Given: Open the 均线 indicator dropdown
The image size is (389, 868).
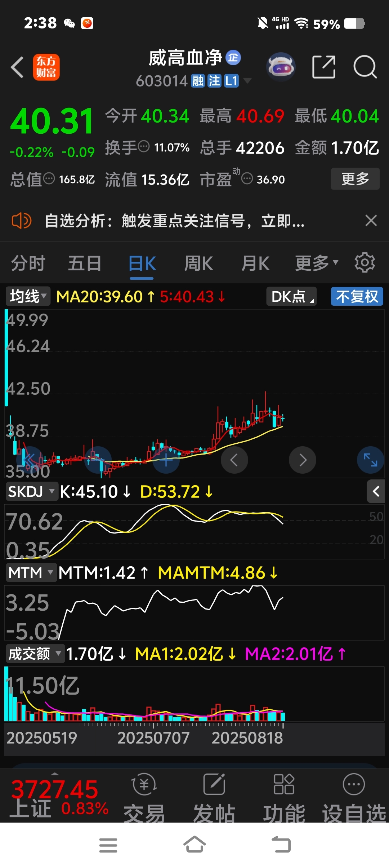Looking at the screenshot, I should click(28, 296).
